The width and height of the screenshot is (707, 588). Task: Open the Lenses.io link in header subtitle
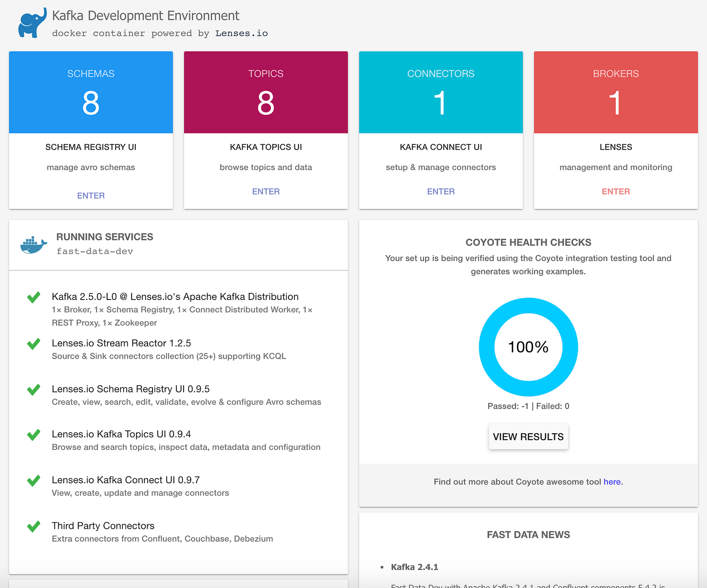[x=242, y=34]
